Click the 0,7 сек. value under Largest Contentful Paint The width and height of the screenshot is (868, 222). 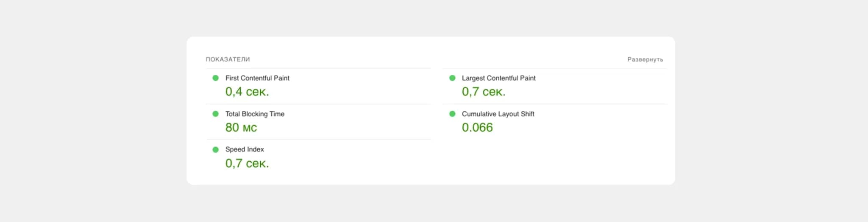point(483,92)
